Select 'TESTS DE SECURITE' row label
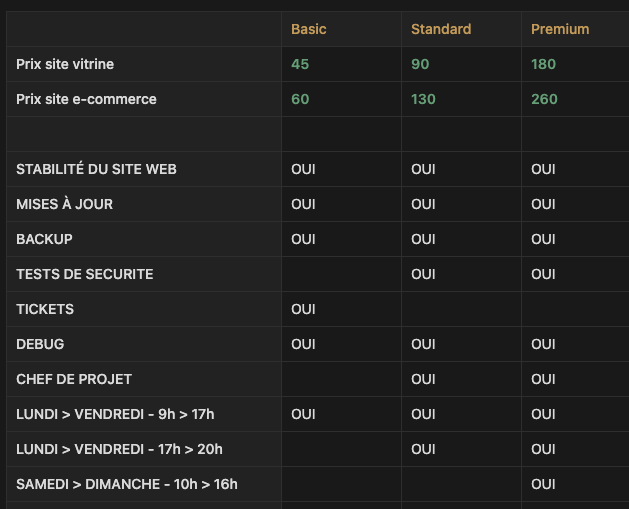 tap(85, 274)
